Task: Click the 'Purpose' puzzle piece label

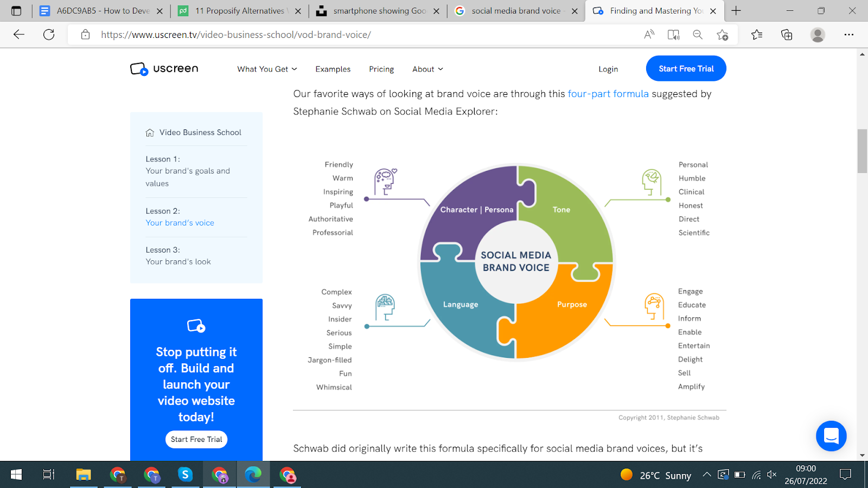Action: pyautogui.click(x=572, y=305)
